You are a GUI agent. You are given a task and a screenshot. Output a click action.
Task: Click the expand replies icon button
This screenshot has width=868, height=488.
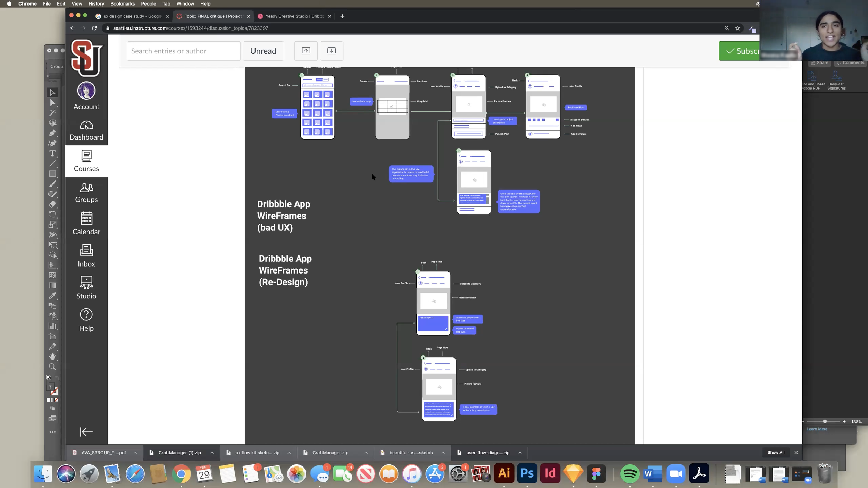pos(332,51)
